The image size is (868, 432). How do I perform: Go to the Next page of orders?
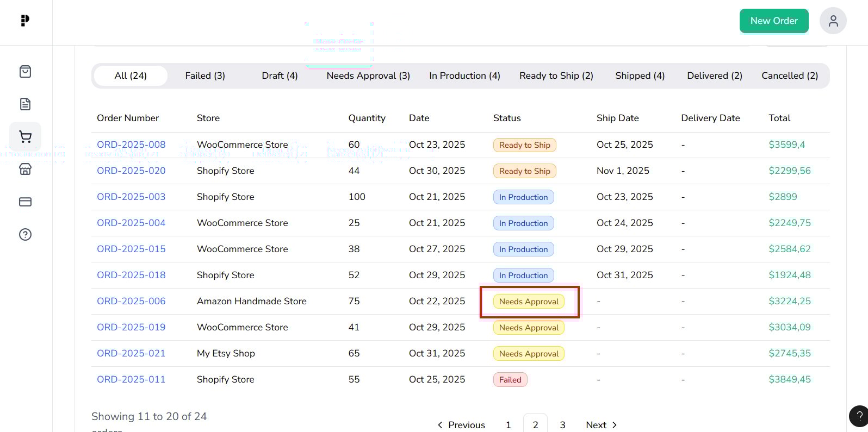(601, 425)
